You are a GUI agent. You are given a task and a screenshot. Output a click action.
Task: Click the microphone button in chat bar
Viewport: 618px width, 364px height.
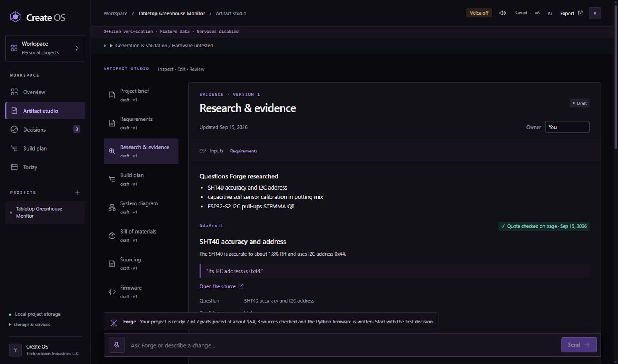coord(117,345)
